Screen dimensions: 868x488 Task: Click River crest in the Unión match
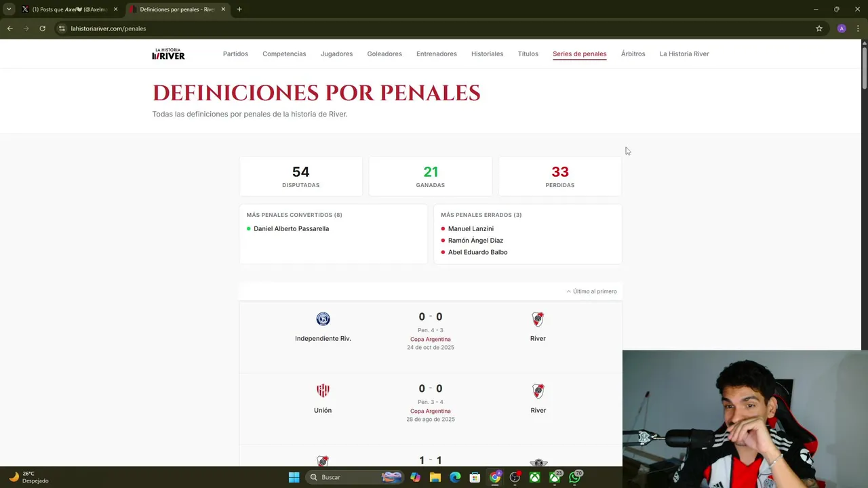click(538, 391)
